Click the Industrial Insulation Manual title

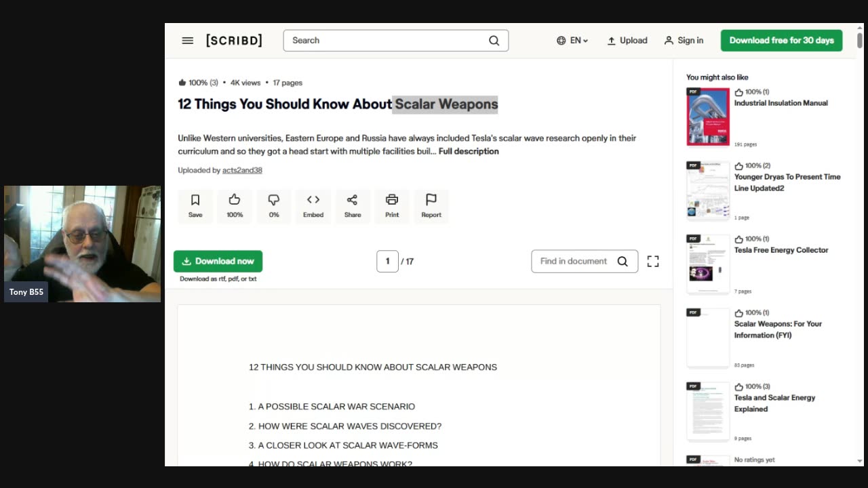point(781,103)
